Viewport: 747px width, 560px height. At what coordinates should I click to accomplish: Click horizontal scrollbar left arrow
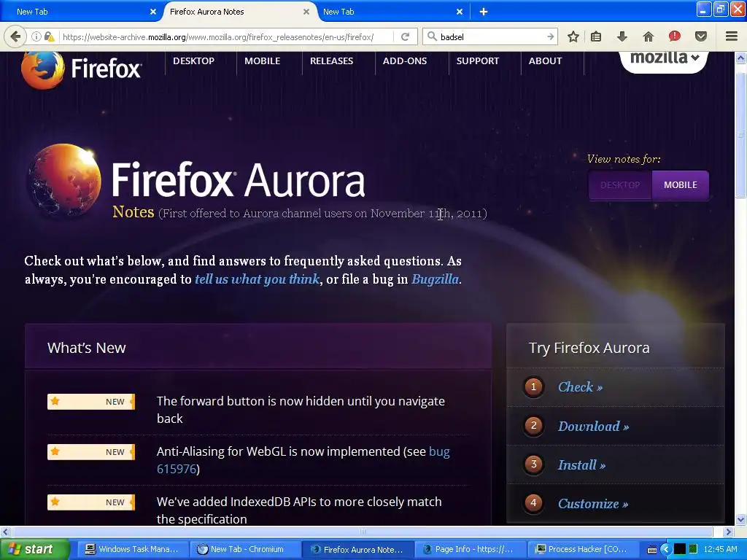5,532
